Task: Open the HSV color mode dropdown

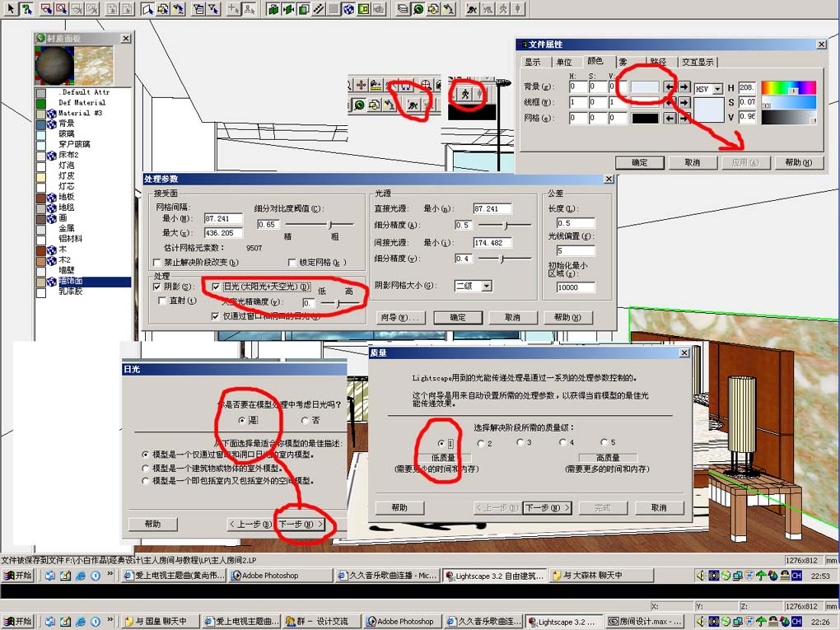Action: point(717,89)
